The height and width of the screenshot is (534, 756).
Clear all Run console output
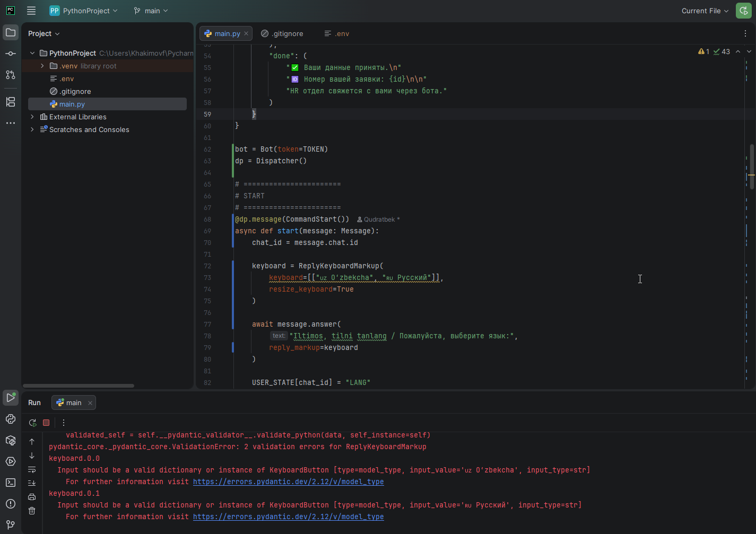(32, 511)
